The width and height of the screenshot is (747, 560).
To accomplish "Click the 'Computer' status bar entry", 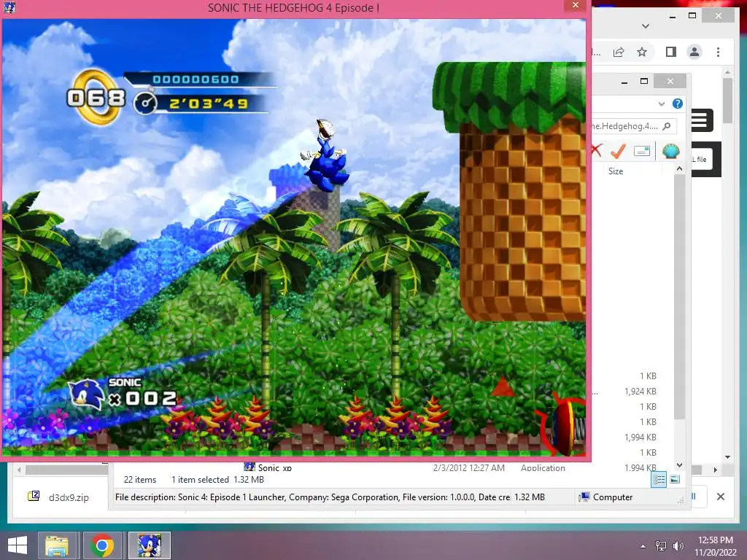I will point(606,497).
